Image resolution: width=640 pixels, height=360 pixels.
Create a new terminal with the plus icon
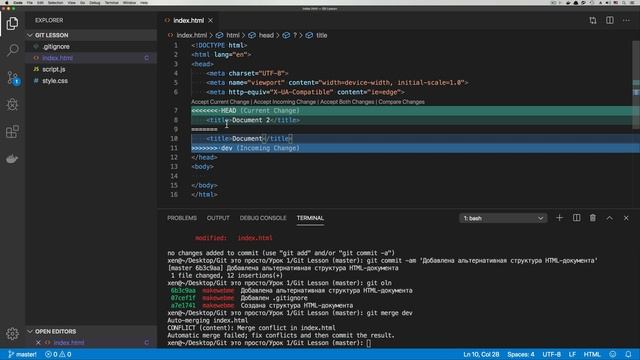559,218
